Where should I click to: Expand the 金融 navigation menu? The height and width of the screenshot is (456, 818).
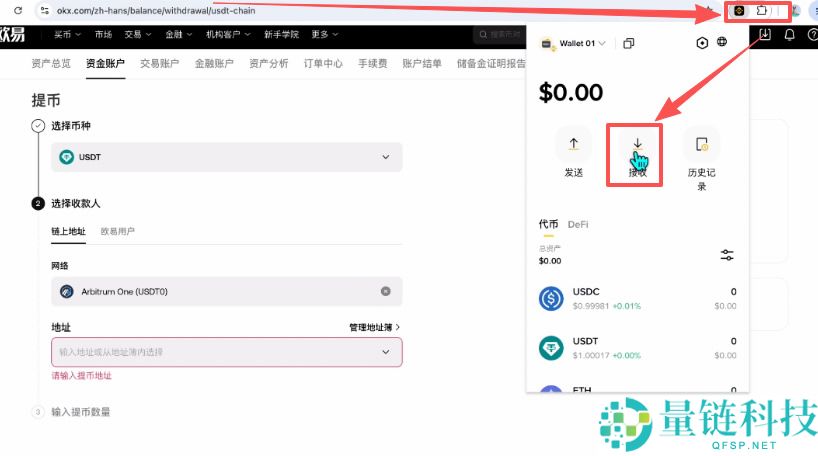178,34
